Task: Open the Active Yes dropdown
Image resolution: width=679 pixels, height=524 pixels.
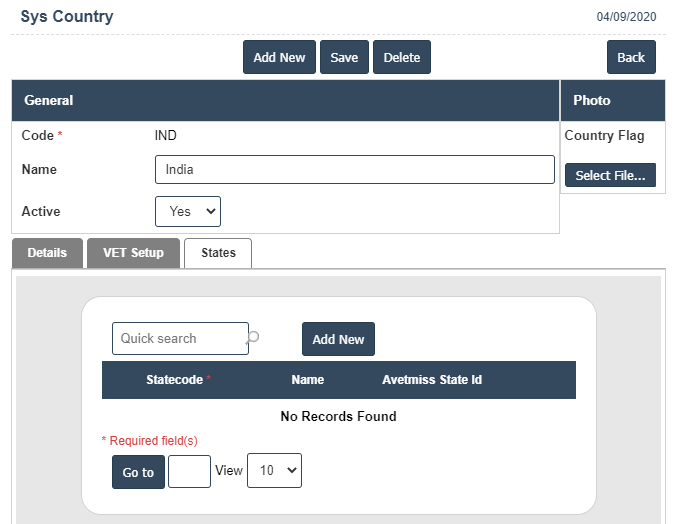Action: (x=188, y=211)
